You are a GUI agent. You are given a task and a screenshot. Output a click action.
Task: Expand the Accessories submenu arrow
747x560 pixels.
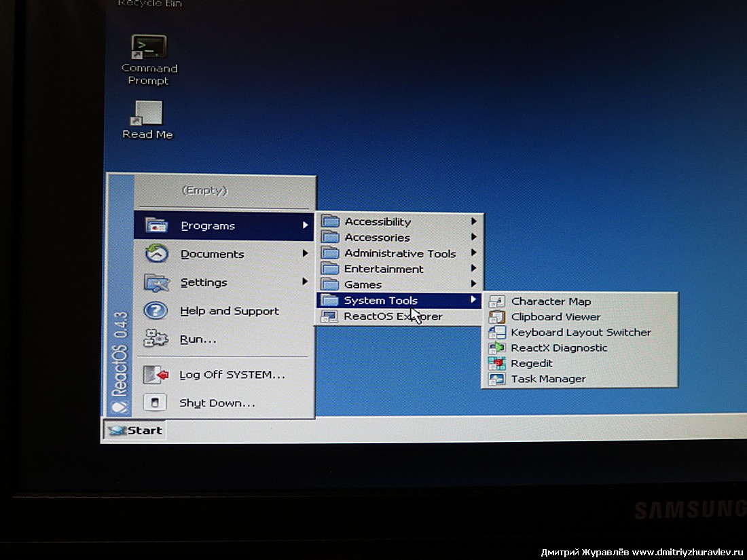[473, 237]
